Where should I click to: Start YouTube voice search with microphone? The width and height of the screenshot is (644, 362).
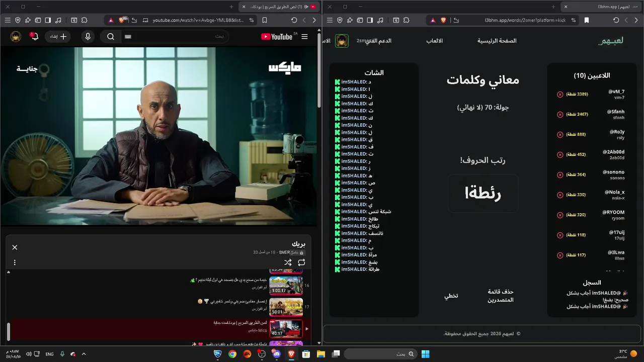[x=88, y=37]
